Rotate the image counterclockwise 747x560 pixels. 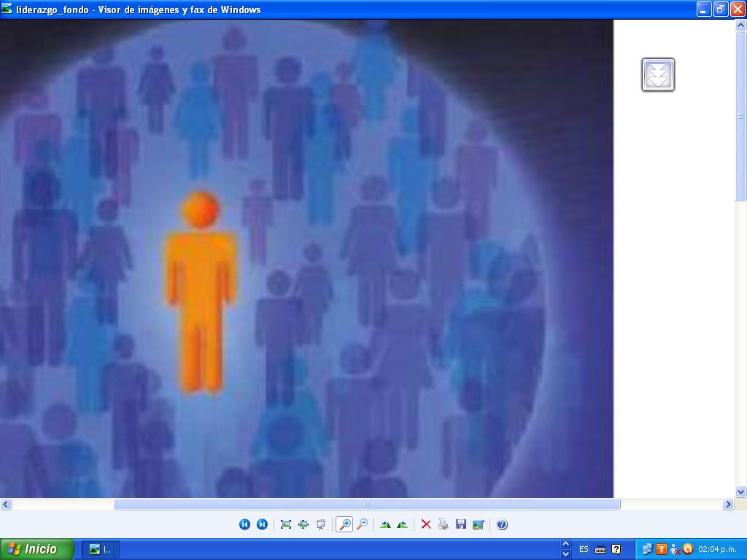402,524
